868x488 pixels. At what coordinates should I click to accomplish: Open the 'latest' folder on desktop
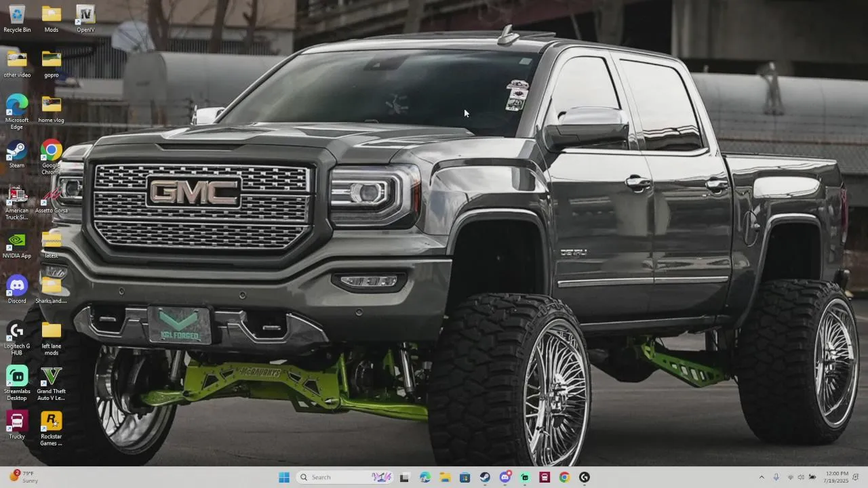point(52,245)
